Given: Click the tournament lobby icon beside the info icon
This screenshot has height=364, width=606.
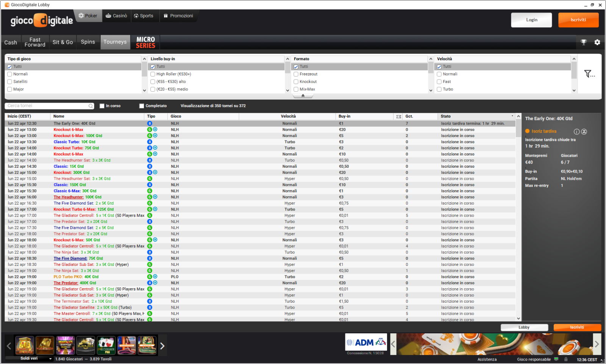Looking at the screenshot, I should 584,132.
